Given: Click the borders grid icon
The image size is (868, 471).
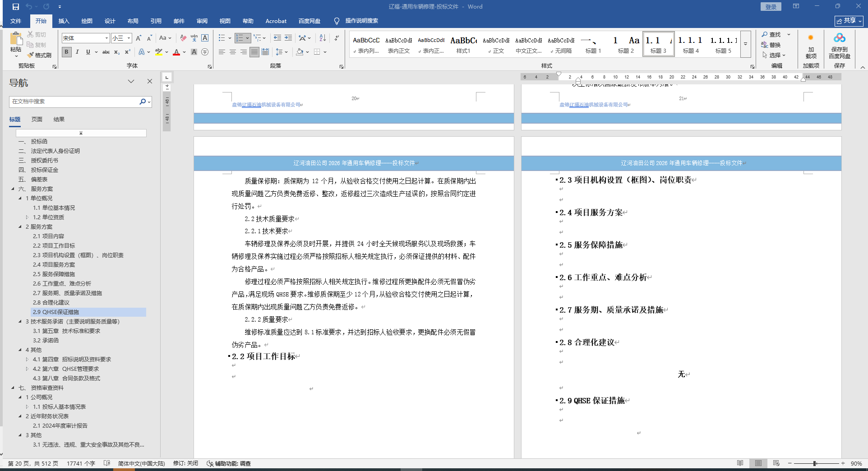Looking at the screenshot, I should coord(317,52).
